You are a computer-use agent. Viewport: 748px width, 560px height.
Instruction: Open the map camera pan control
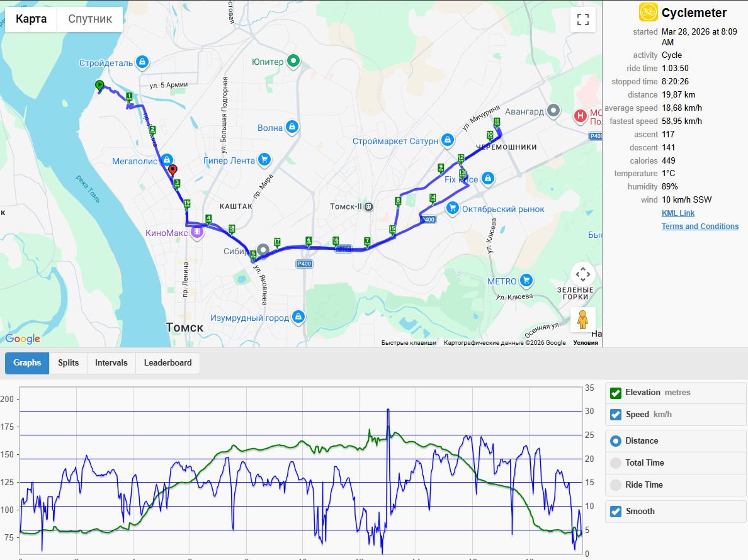pos(582,274)
